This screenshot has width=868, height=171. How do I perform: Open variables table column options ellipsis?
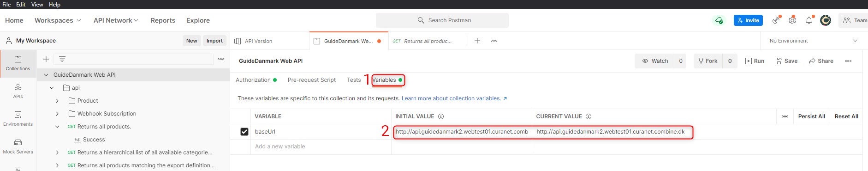point(785,116)
